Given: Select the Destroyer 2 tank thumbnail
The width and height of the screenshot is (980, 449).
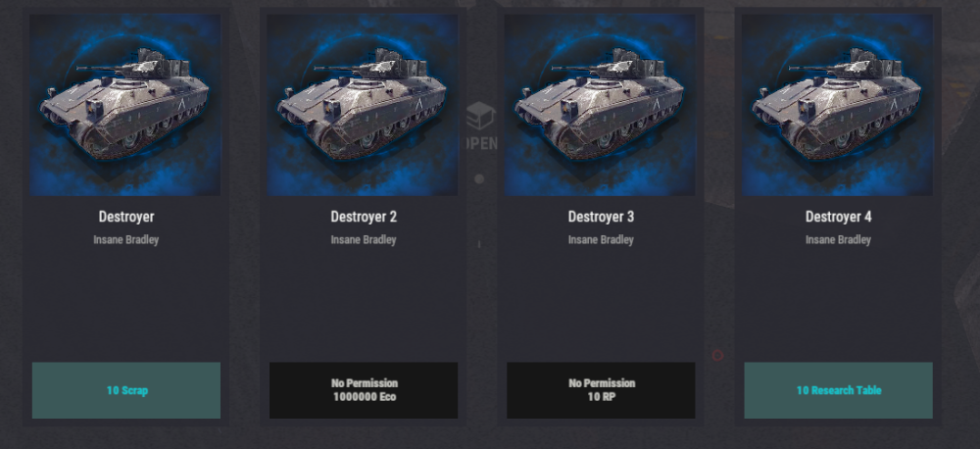Looking at the screenshot, I should coord(363,105).
